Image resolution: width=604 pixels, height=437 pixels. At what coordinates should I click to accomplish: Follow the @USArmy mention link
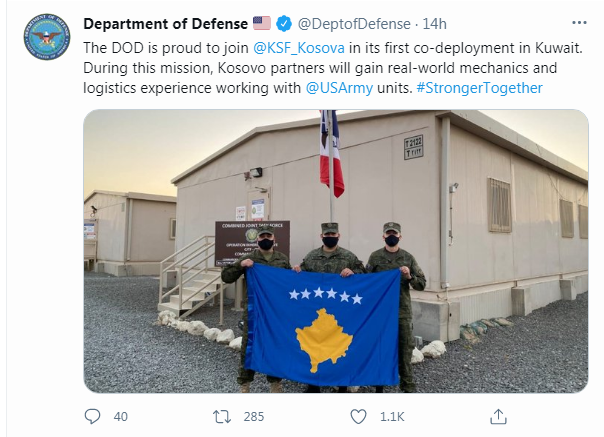pos(339,88)
